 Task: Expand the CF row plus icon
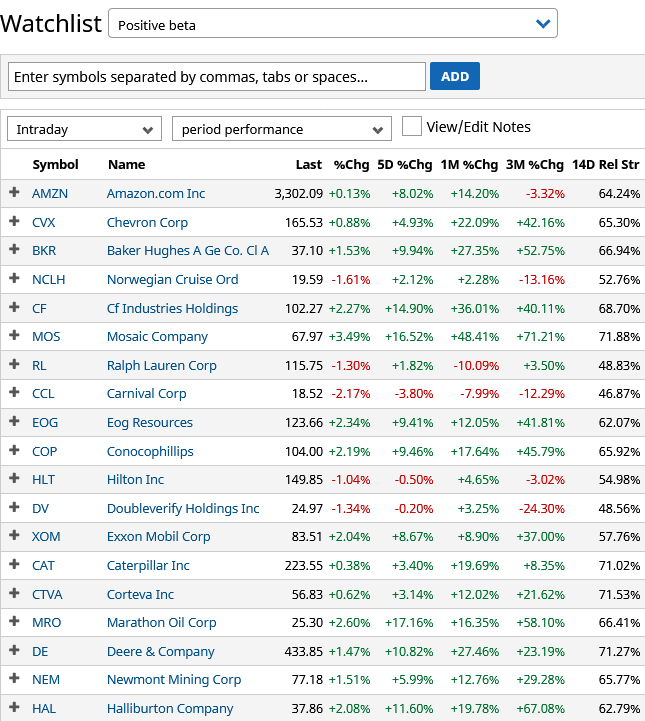[x=14, y=307]
